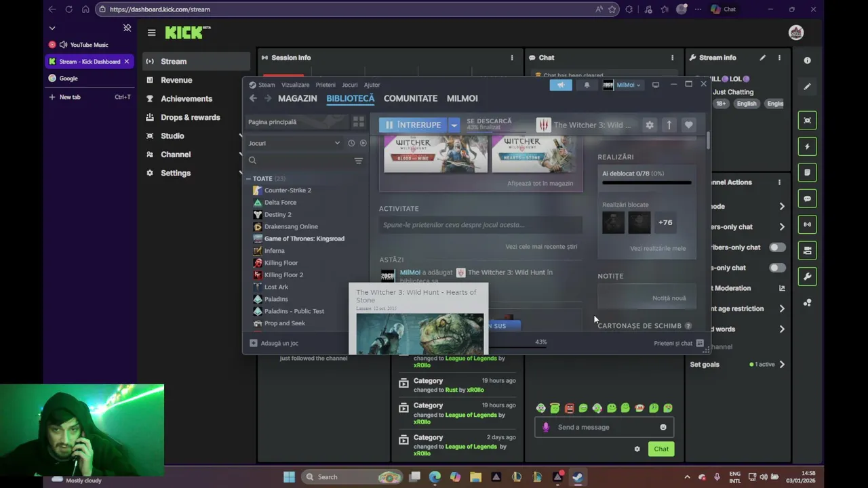
Task: Expand the words row chevron above Set goals
Action: coord(782,329)
